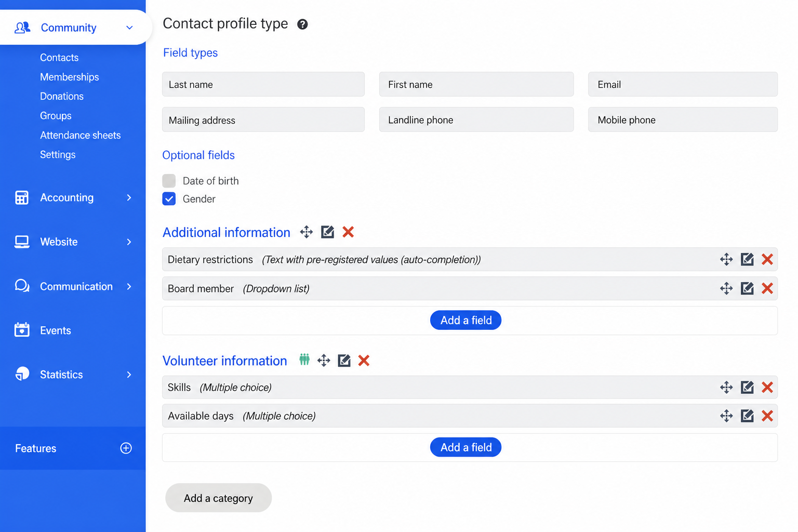
Task: Delete the Volunteer information category
Action: (x=364, y=361)
